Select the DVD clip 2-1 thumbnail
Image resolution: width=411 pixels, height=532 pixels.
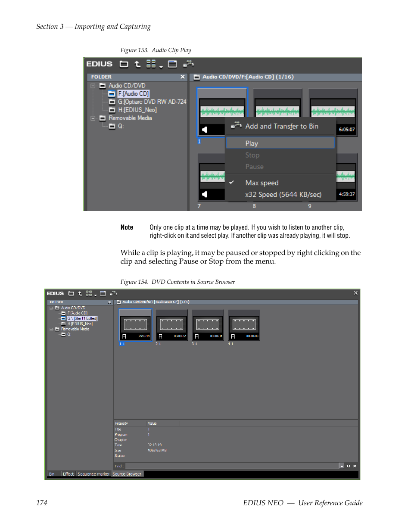pos(171,325)
